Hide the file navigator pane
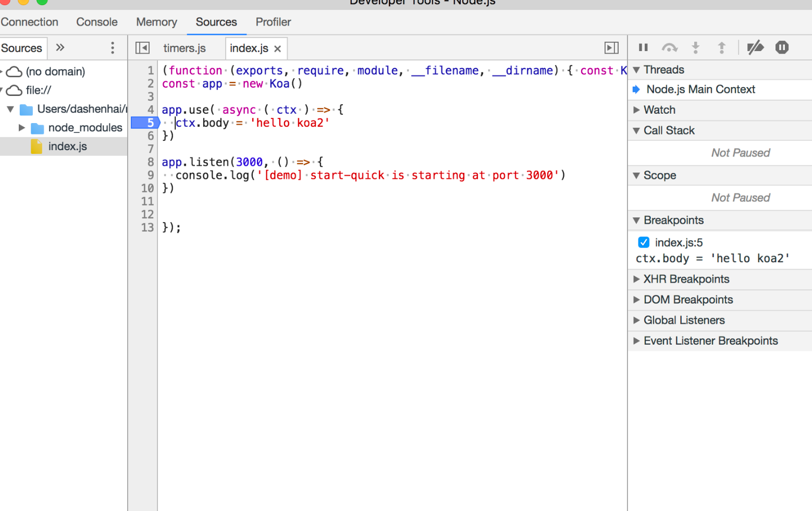This screenshot has width=812, height=511. click(142, 48)
